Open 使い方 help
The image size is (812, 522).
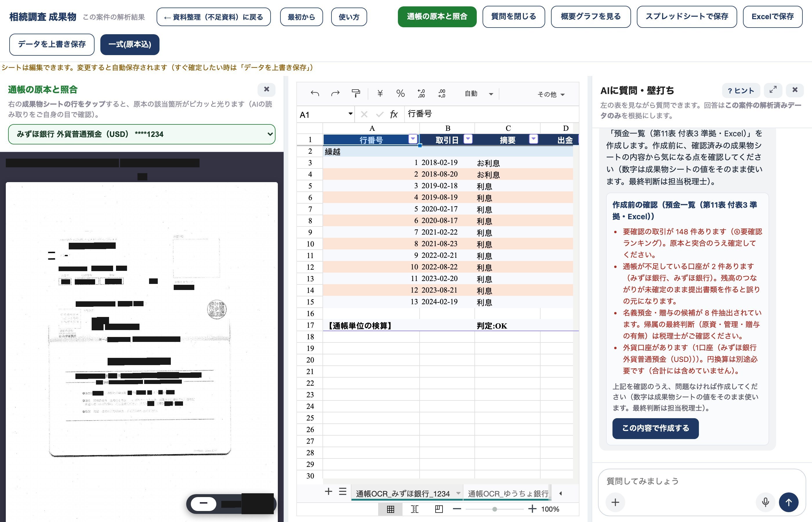[349, 17]
